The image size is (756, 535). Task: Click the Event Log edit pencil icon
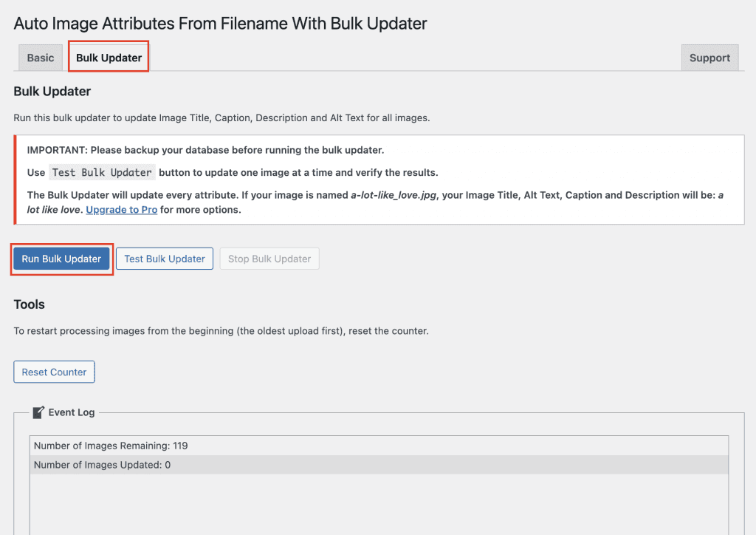click(x=39, y=412)
